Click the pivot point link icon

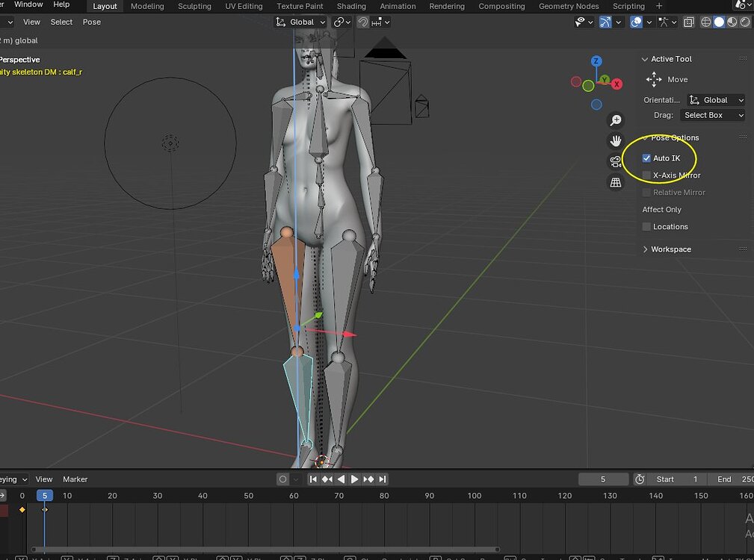pos(339,22)
